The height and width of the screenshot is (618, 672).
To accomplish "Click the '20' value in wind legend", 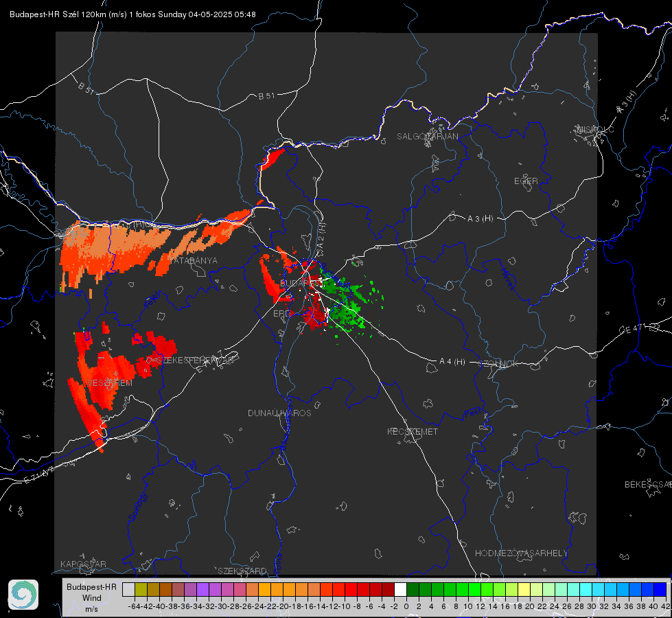I will (x=530, y=606).
